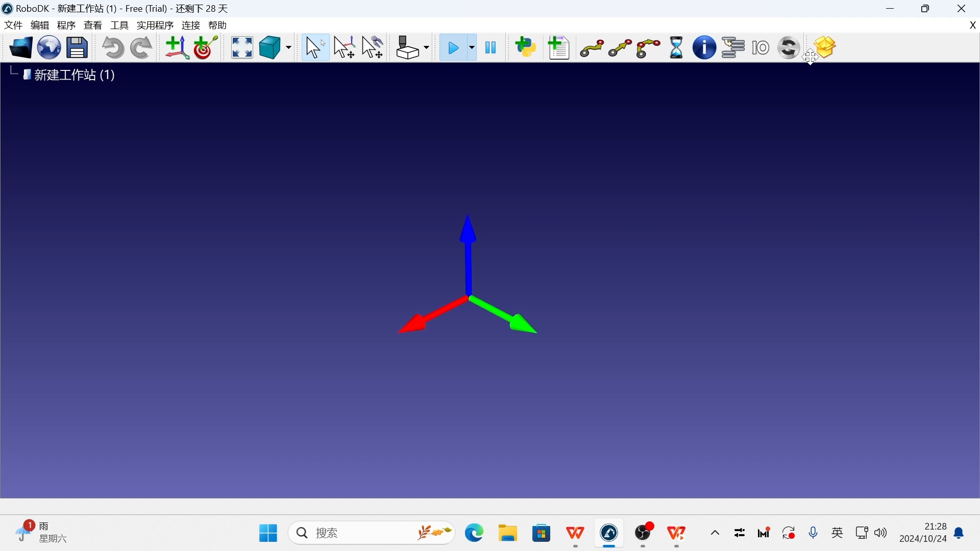Toggle the Move reference frames tool
Screen dimensions: 980x551
tap(345, 48)
